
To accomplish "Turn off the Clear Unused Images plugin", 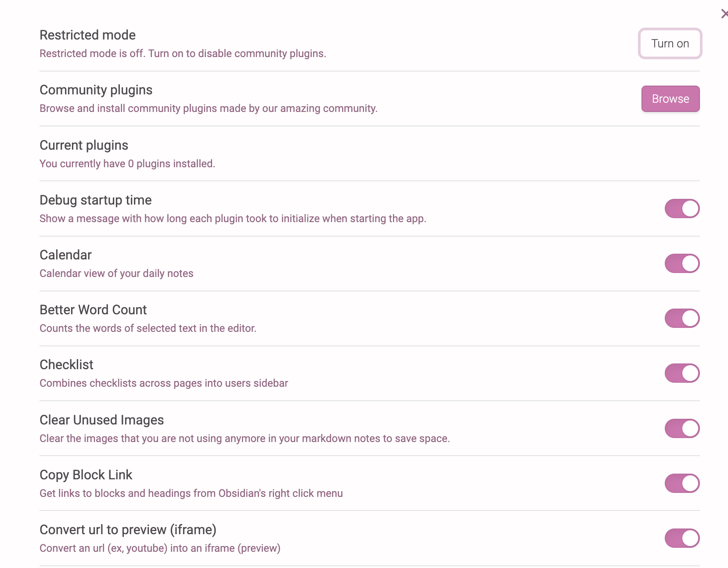I will (682, 428).
